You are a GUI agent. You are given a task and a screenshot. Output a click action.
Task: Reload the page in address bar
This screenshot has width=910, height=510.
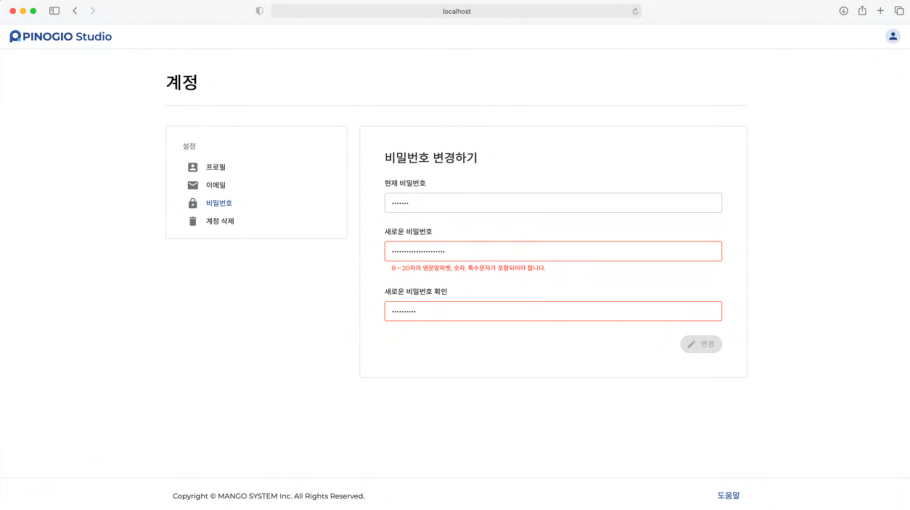pos(635,11)
